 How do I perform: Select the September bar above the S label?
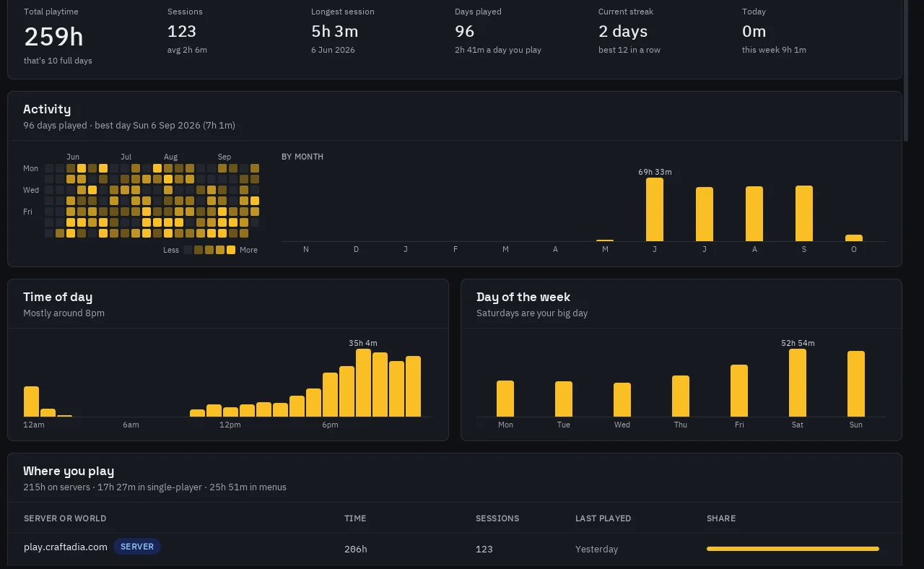[x=804, y=214]
